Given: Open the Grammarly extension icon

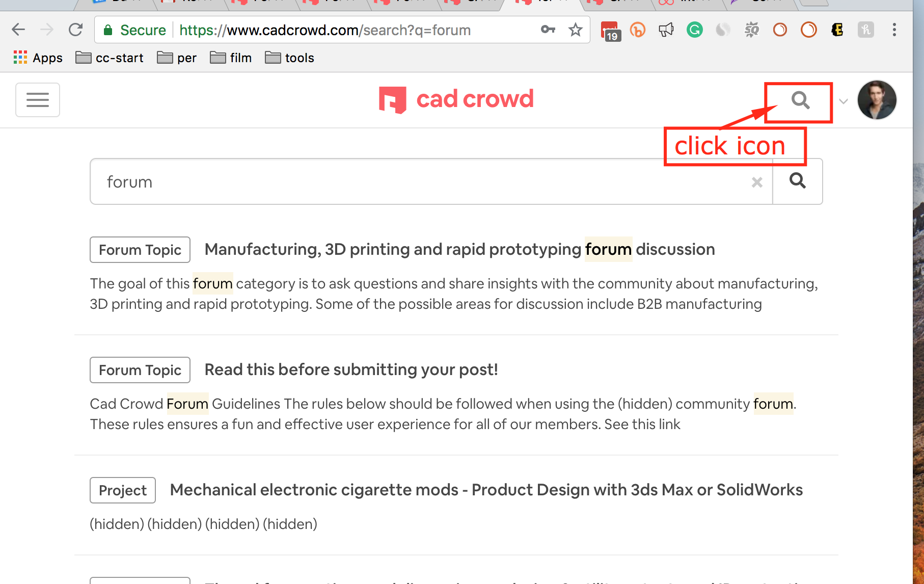Looking at the screenshot, I should coord(694,30).
